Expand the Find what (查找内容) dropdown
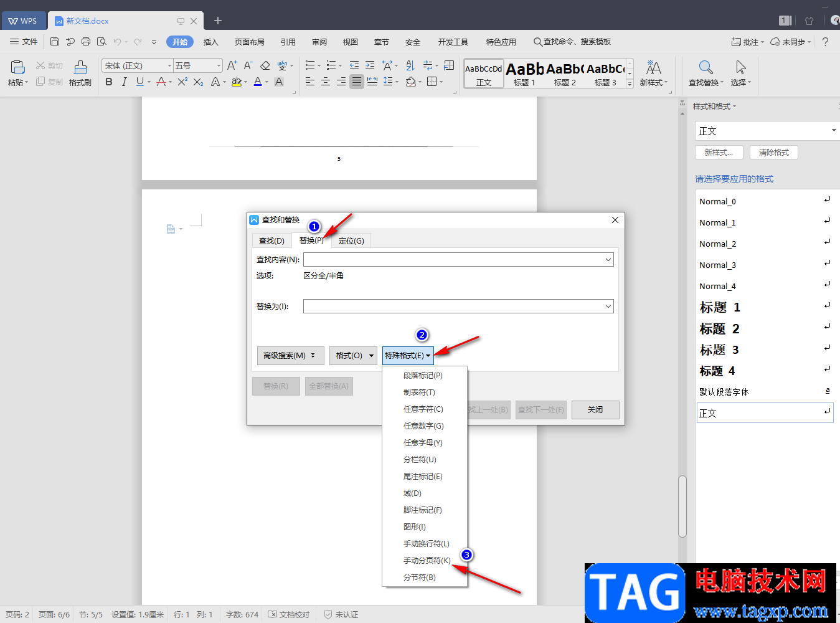 [608, 260]
